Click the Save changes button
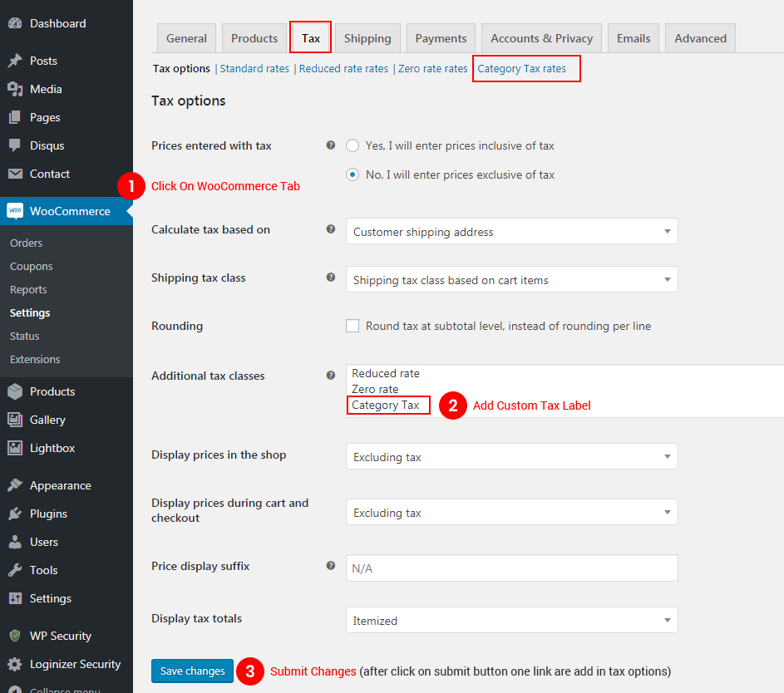The width and height of the screenshot is (784, 693). pyautogui.click(x=193, y=671)
